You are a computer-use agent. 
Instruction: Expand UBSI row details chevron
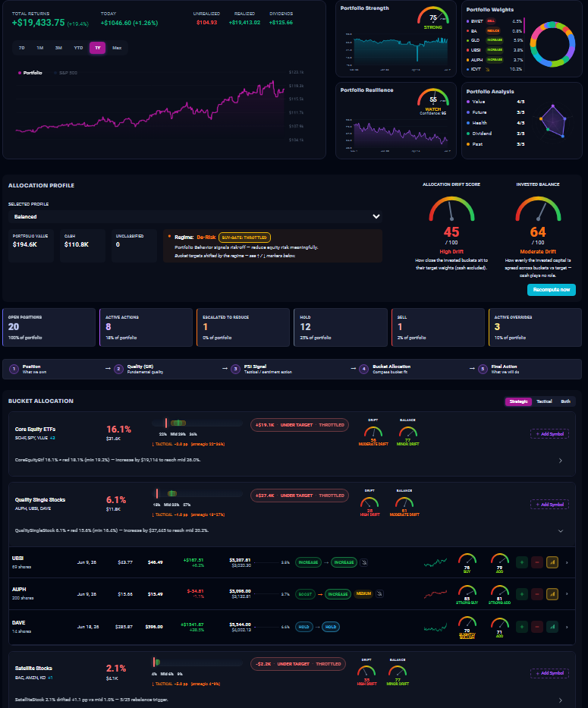[567, 562]
